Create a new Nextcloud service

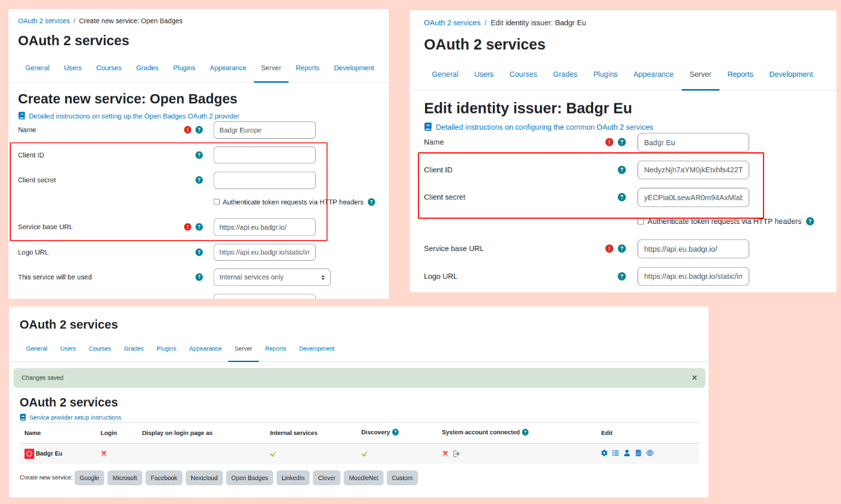click(x=204, y=478)
